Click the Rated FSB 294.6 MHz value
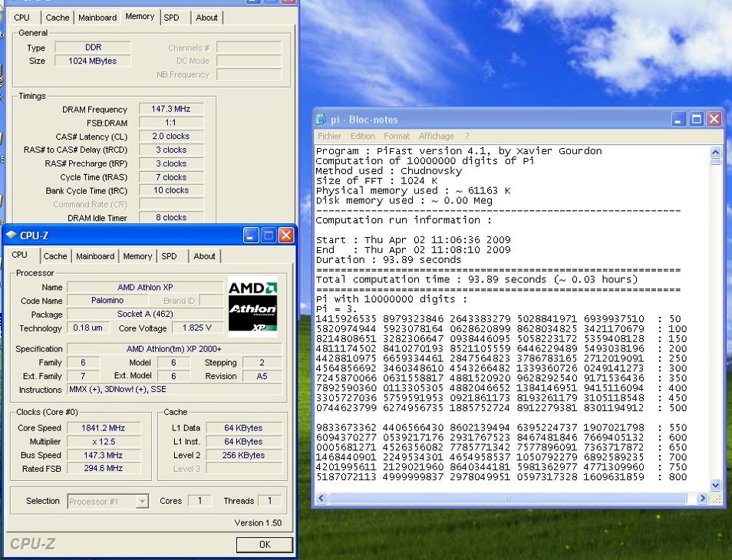This screenshot has width=732, height=560. [x=103, y=468]
